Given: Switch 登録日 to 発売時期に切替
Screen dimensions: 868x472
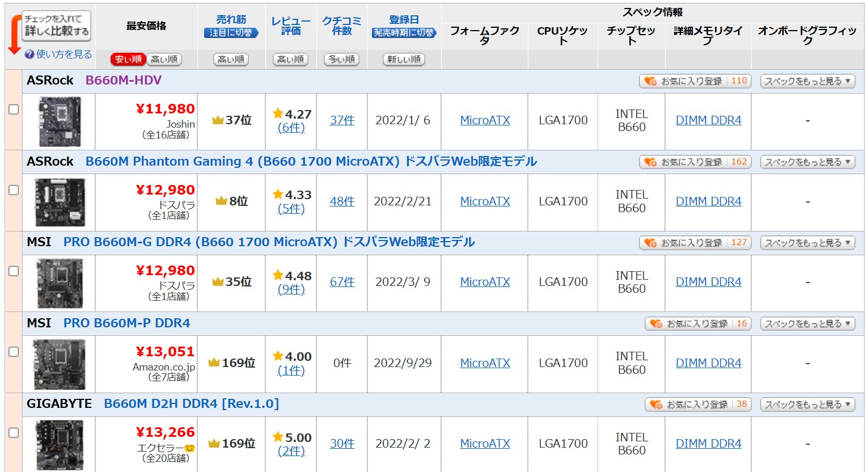Looking at the screenshot, I should tap(404, 33).
